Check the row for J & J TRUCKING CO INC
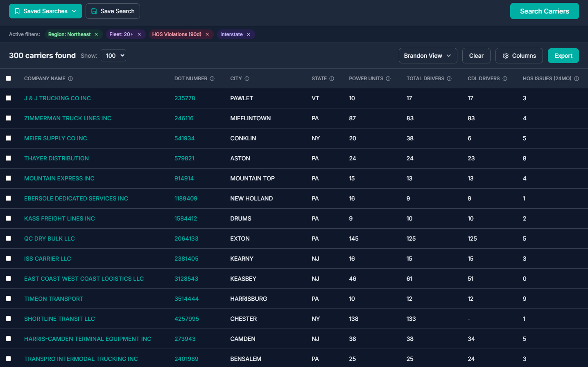 tap(9, 98)
